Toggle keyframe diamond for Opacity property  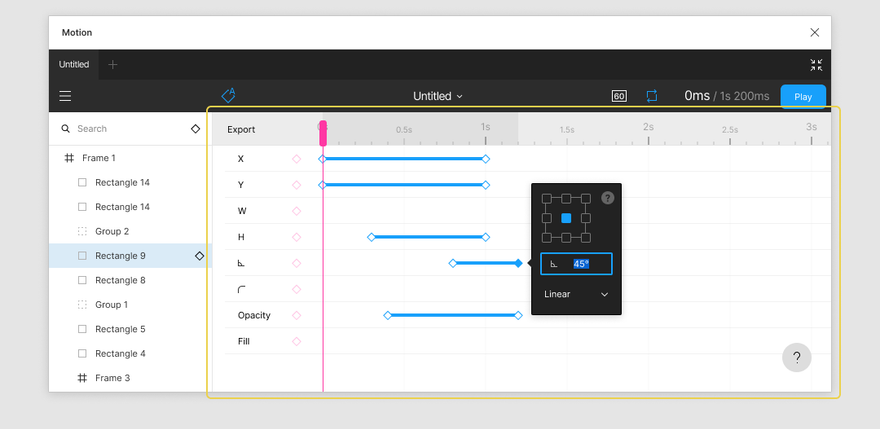click(x=296, y=315)
